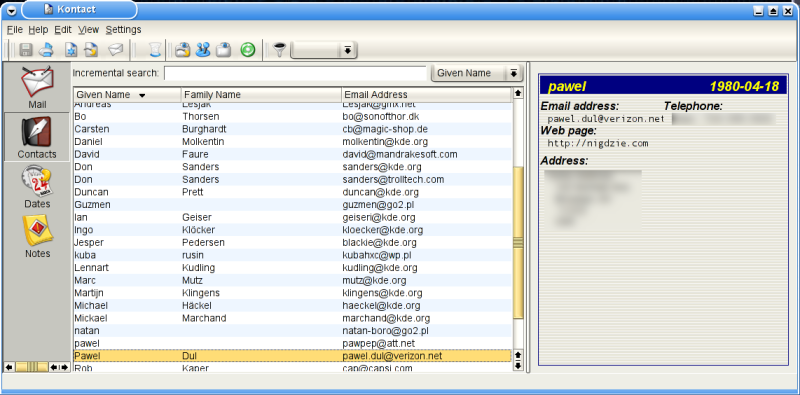Select the kuba rusin contact row
The height and width of the screenshot is (395, 800).
coord(292,255)
